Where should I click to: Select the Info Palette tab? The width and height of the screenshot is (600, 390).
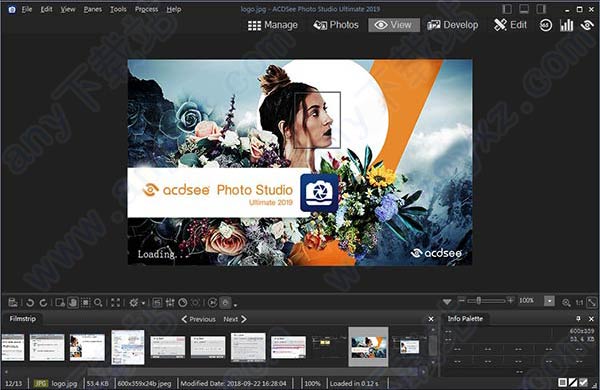coord(465,319)
